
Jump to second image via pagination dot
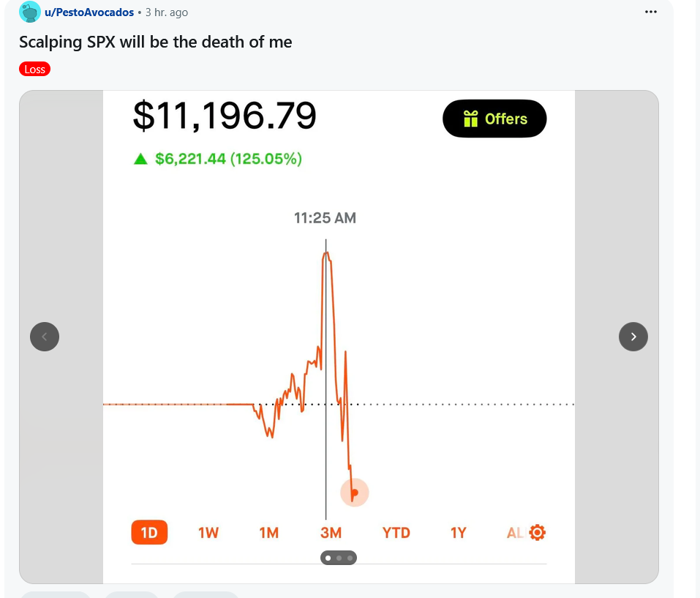pos(339,558)
